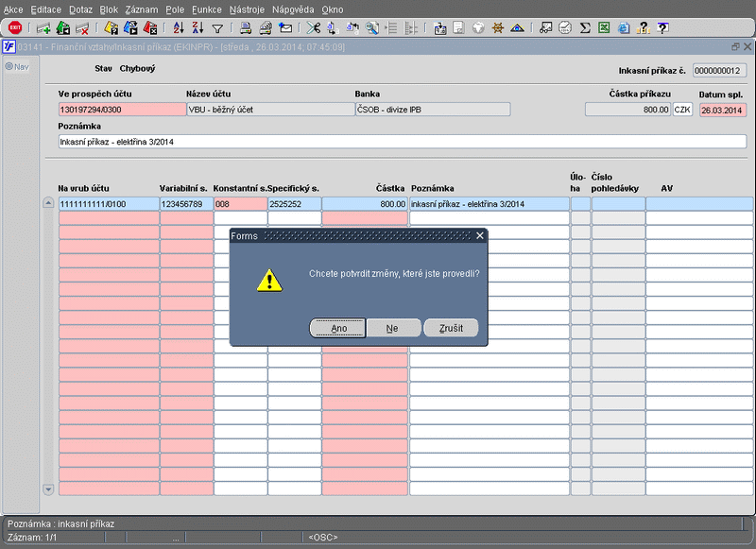This screenshot has height=549, width=756.
Task: Click the Datum spl. field 26.03.2014
Action: pyautogui.click(x=723, y=110)
